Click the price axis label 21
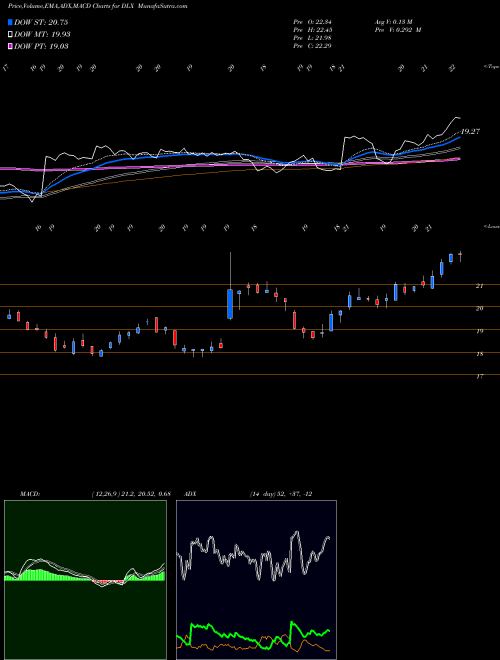Screen dimensions: 500x660 (479, 286)
